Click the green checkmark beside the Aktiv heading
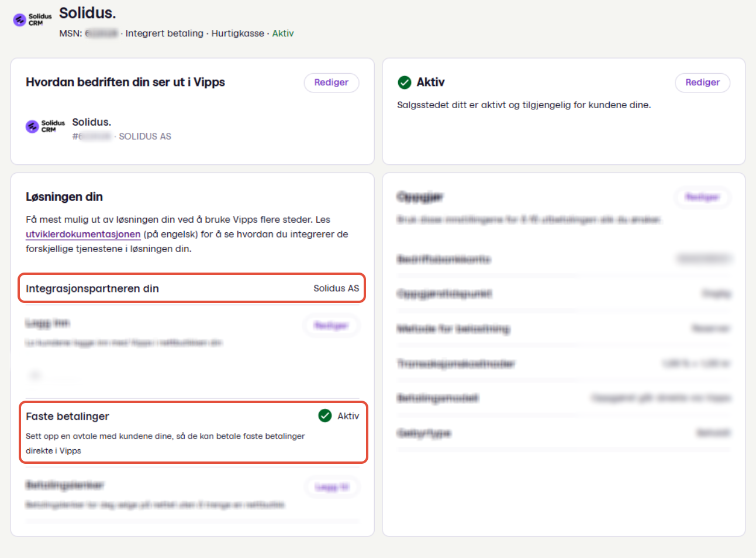Image resolution: width=756 pixels, height=558 pixels. click(404, 82)
